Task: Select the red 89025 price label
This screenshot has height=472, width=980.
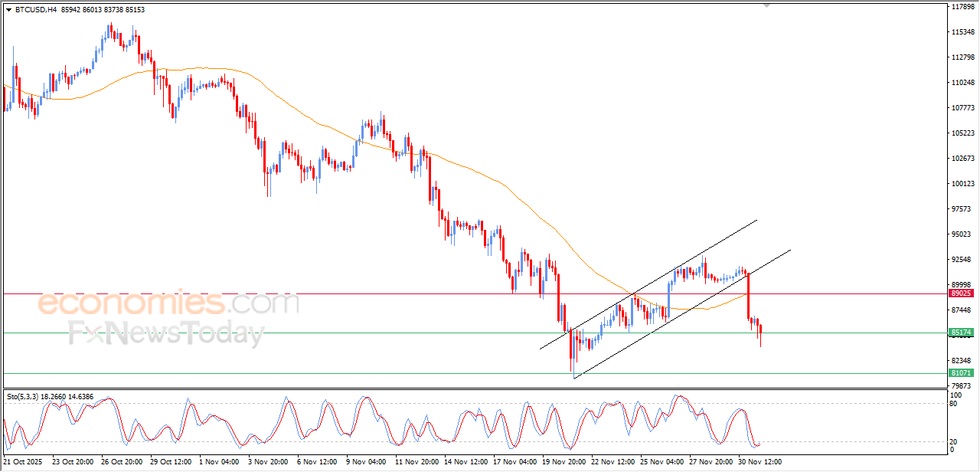Action: tap(961, 293)
